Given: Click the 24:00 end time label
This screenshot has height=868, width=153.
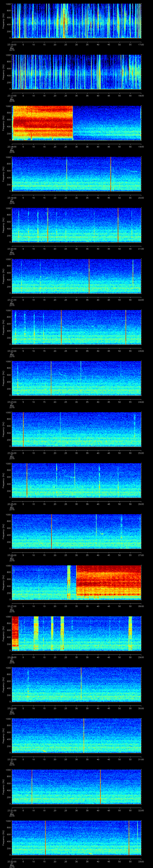Looking at the screenshot, I should pyautogui.click(x=141, y=402).
